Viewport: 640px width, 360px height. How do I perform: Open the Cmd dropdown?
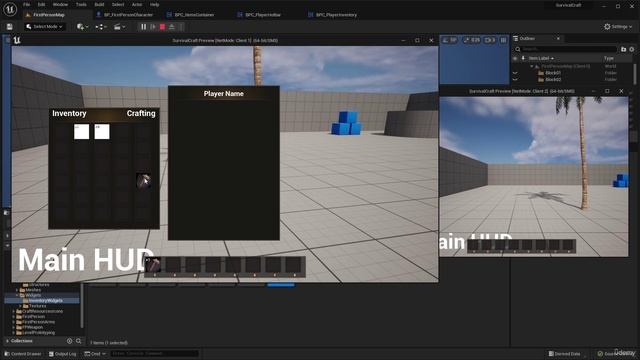click(95, 353)
